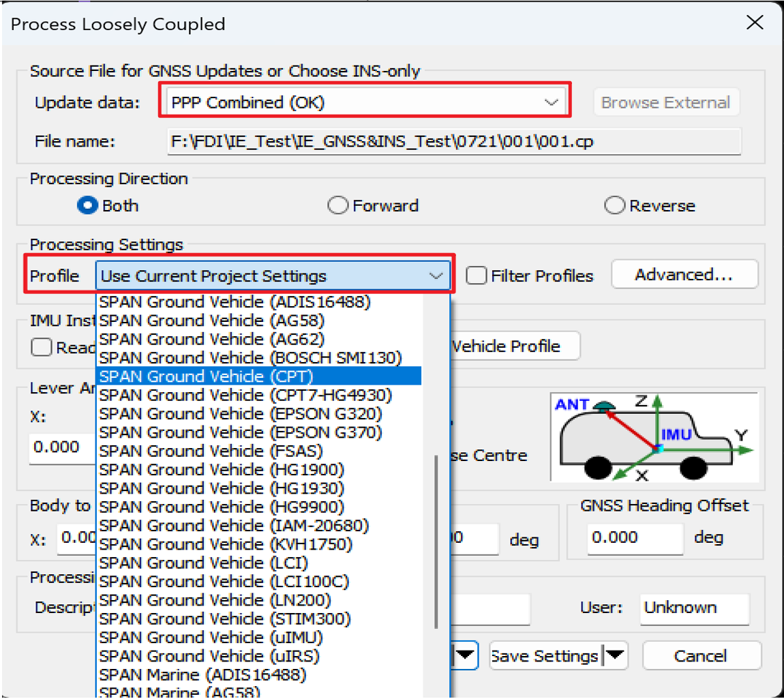Screen dimensions: 784x699
Task: Choose SPAN Ground Vehicle (IAM-20680) profile
Action: 259,526
